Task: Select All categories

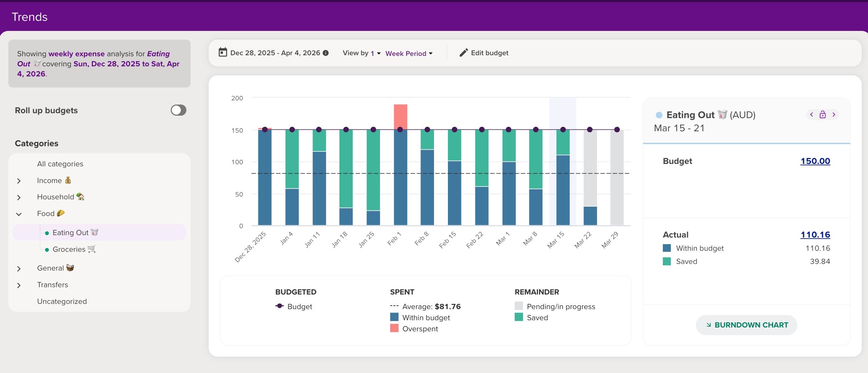Action: [60, 164]
